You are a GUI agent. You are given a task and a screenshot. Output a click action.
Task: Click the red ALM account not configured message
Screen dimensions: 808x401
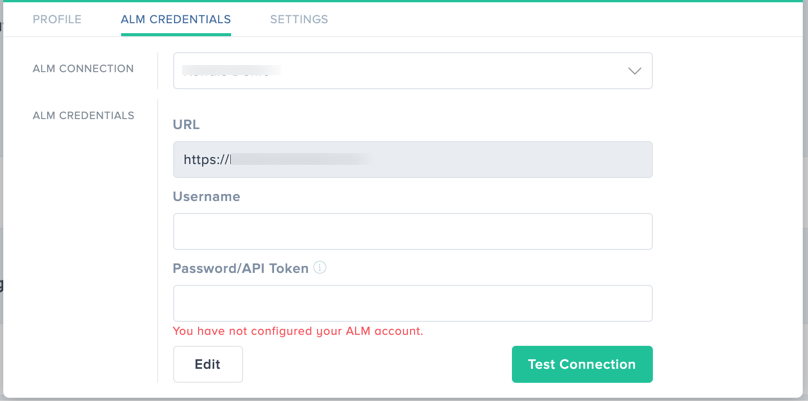tap(298, 331)
